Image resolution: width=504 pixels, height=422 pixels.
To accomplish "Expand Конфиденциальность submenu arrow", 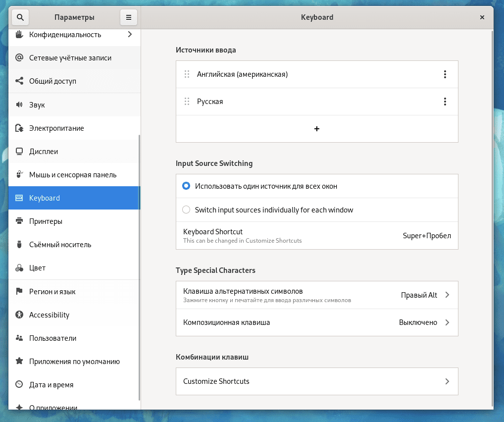I will click(x=130, y=35).
